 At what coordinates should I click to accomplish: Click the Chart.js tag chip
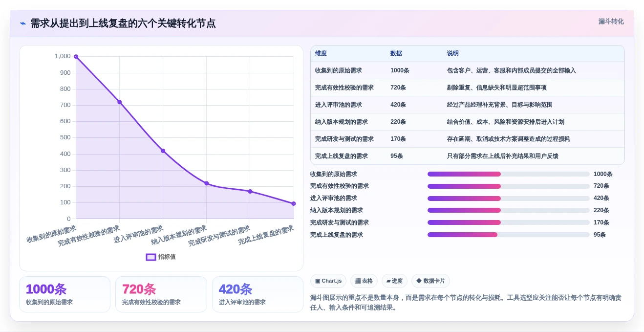pyautogui.click(x=328, y=281)
